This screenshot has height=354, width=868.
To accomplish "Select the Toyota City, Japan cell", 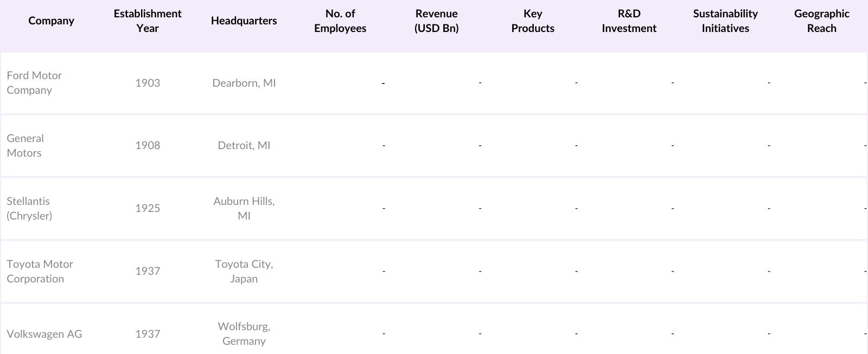I will (244, 272).
